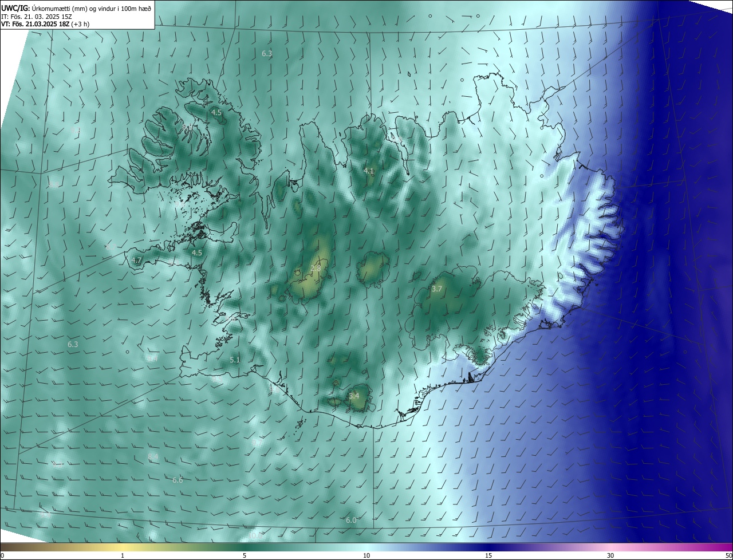The image size is (733, 560).
Task: Click the 2.8 value on the yellow-green glacier patch
Action: click(x=316, y=268)
